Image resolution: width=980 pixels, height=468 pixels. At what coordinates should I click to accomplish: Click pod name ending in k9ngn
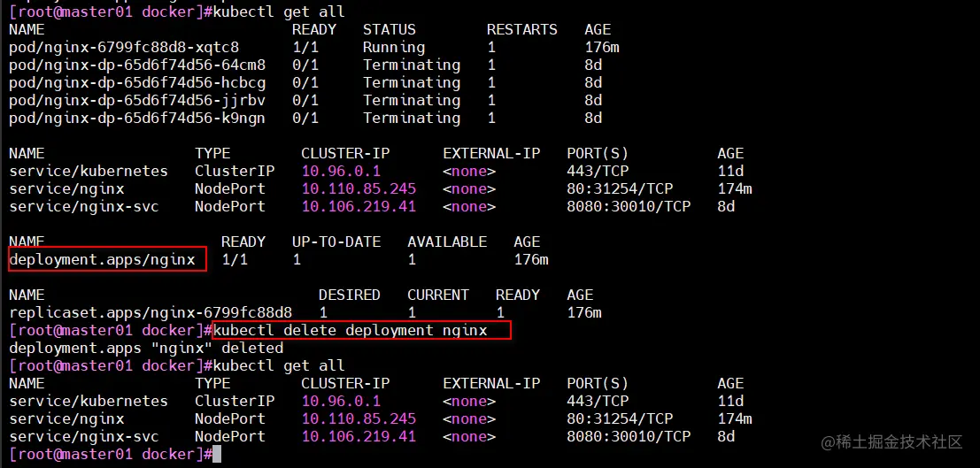pos(137,118)
